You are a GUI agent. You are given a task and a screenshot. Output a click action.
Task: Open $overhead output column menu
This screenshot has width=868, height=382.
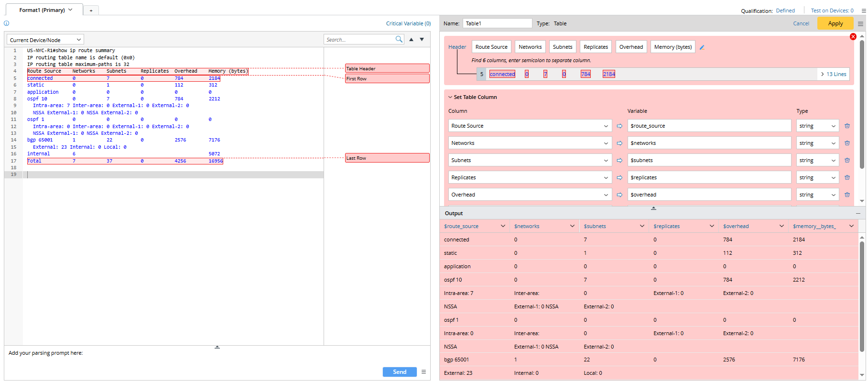pyautogui.click(x=781, y=226)
